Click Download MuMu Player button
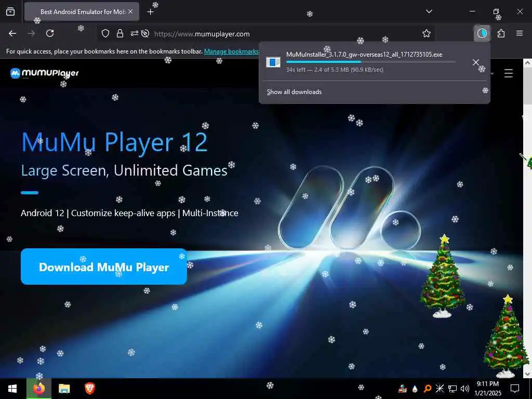This screenshot has height=399, width=532. (104, 267)
